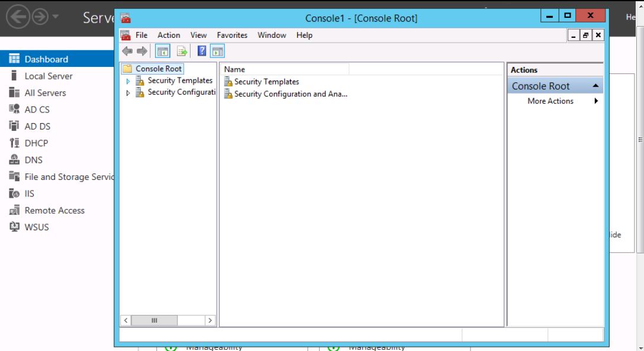Screen dimensions: 644x351
Task: Toggle Show/Hide Console Tree toolbar icon
Action: click(x=163, y=51)
